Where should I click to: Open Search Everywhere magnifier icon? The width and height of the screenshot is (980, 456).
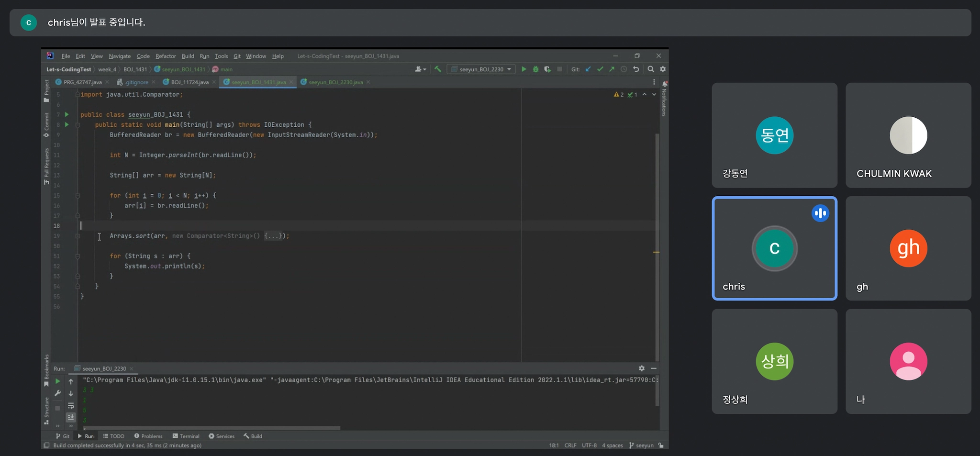click(651, 69)
